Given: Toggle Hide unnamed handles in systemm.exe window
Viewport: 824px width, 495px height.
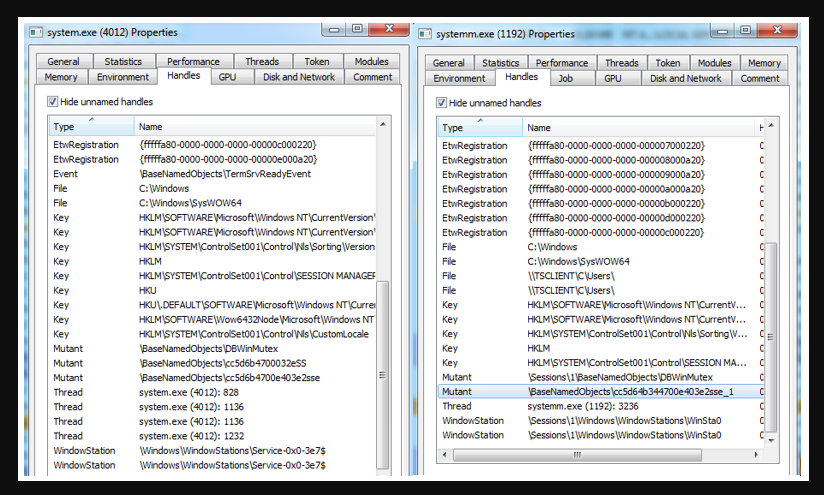Looking at the screenshot, I should (443, 102).
